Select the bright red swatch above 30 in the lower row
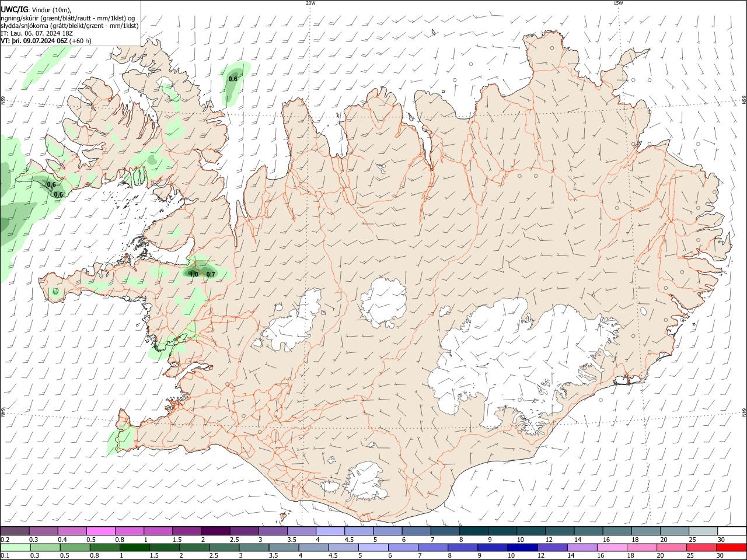The image size is (747, 560). pyautogui.click(x=732, y=547)
